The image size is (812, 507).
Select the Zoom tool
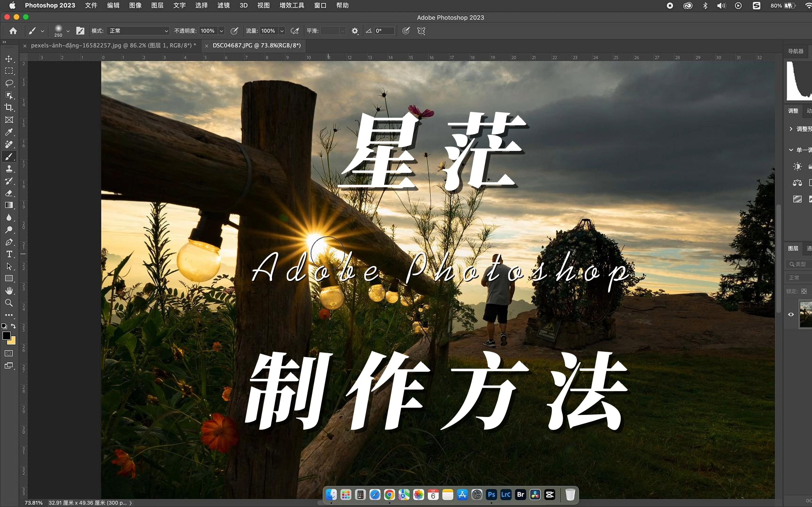click(x=9, y=303)
